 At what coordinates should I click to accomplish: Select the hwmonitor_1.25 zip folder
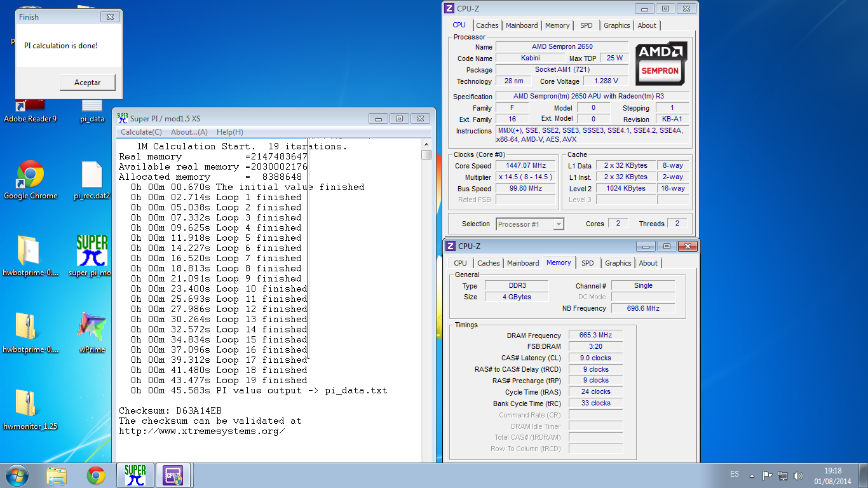tap(30, 410)
